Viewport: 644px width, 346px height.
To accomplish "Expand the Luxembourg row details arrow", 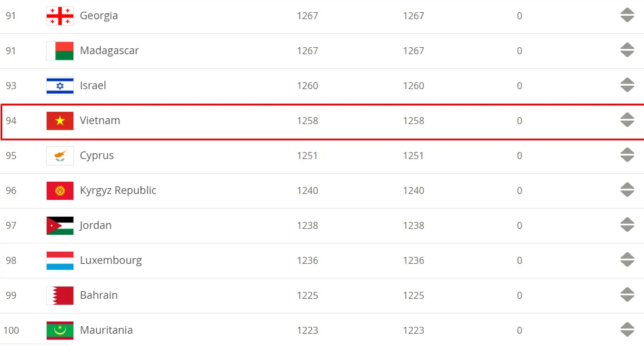I will tap(627, 259).
